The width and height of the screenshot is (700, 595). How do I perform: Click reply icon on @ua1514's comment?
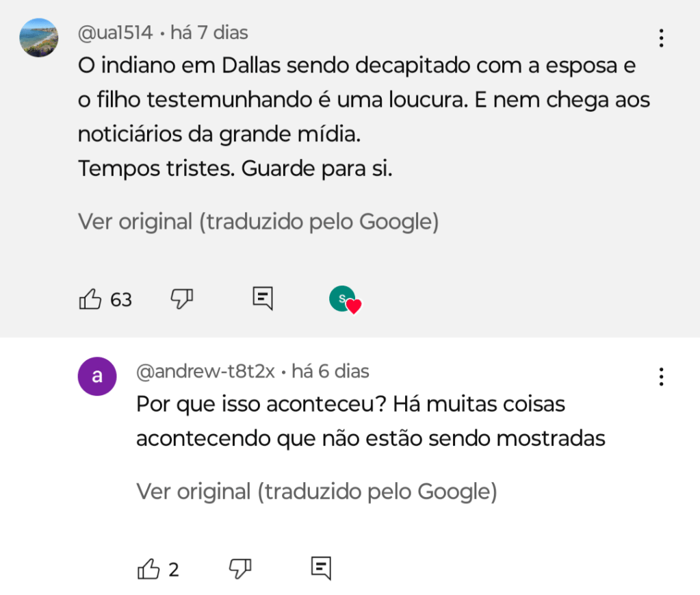[x=263, y=298]
